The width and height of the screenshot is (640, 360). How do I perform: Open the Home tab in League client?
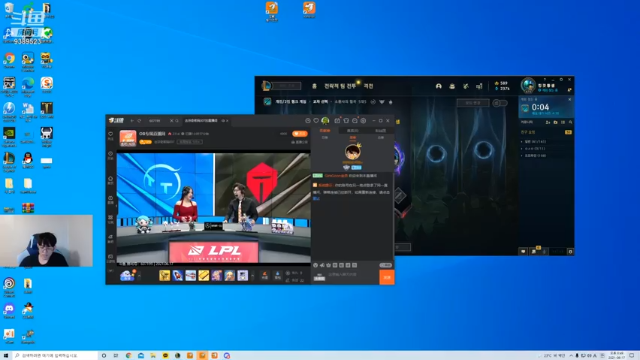click(x=314, y=86)
